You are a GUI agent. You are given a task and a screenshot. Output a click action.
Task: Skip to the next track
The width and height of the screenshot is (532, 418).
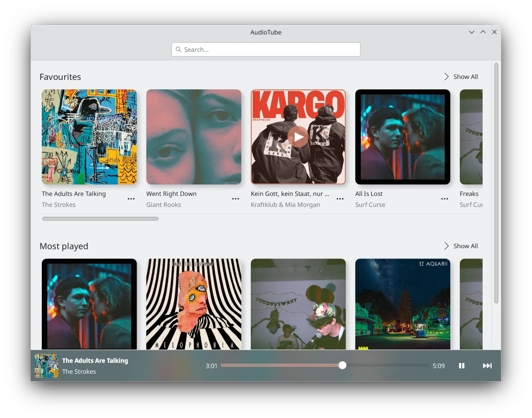pos(487,366)
